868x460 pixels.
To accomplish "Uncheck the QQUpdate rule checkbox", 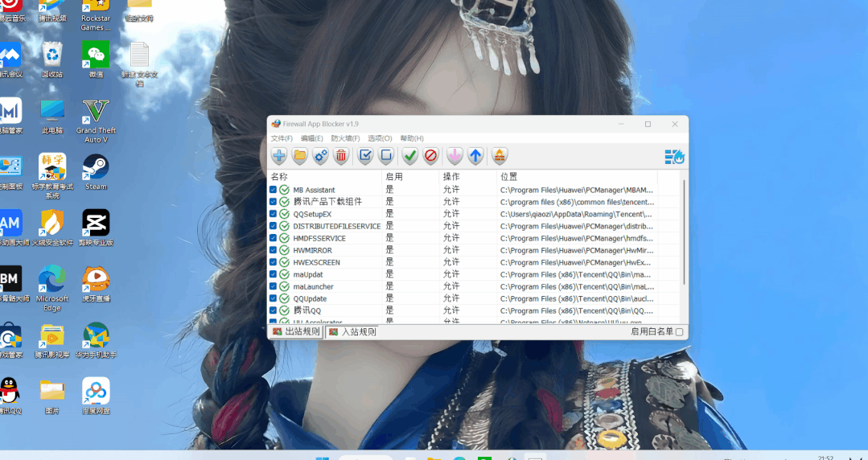I will [273, 298].
